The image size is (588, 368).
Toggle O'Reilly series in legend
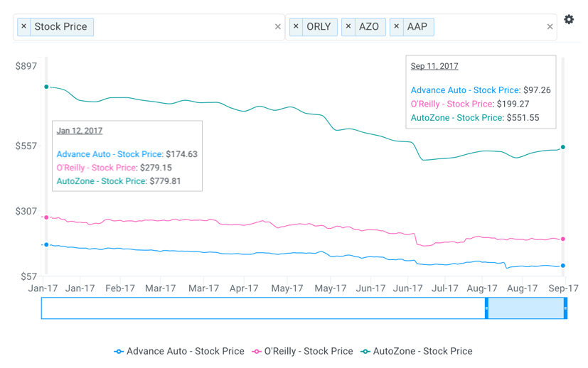click(303, 351)
